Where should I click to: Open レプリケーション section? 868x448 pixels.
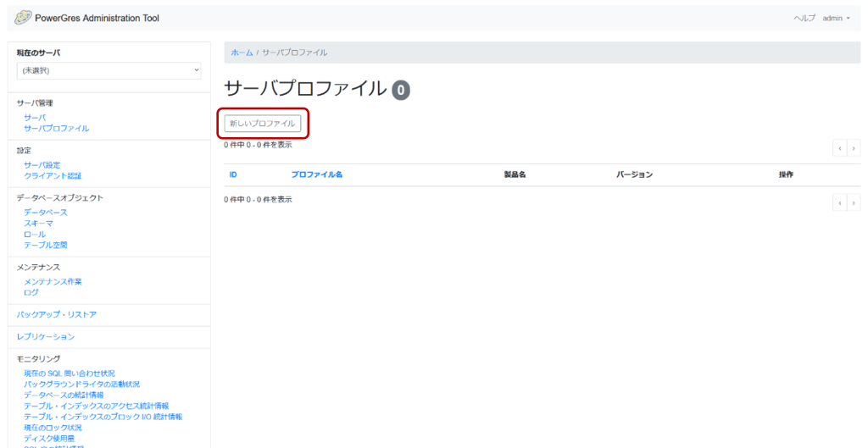pyautogui.click(x=46, y=337)
